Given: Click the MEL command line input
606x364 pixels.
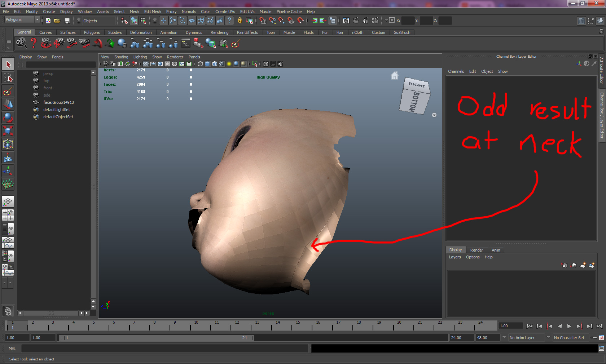Looking at the screenshot, I should [165, 349].
